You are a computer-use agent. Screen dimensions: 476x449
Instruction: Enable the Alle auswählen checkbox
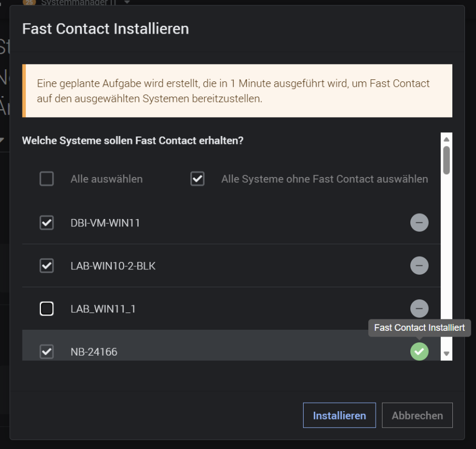46,179
